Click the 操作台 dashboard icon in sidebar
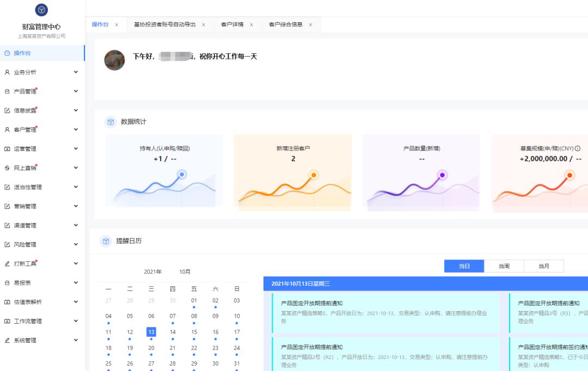Screen dimensions: 588x371 point(7,53)
